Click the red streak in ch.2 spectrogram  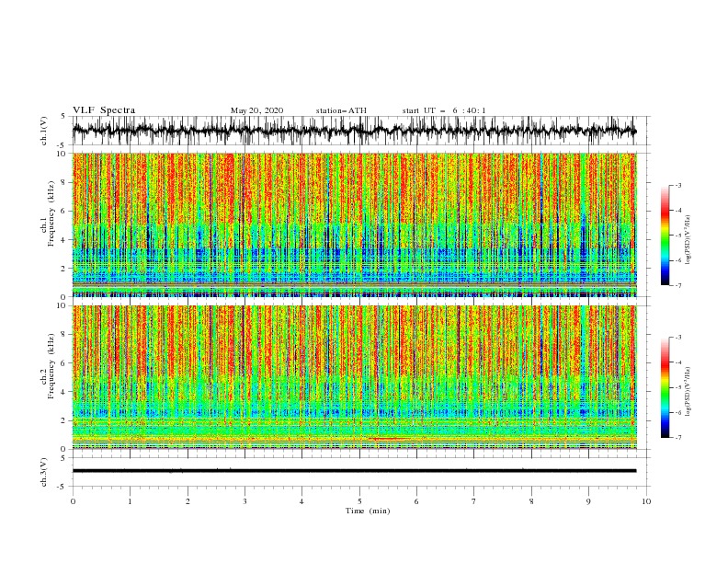coord(389,439)
